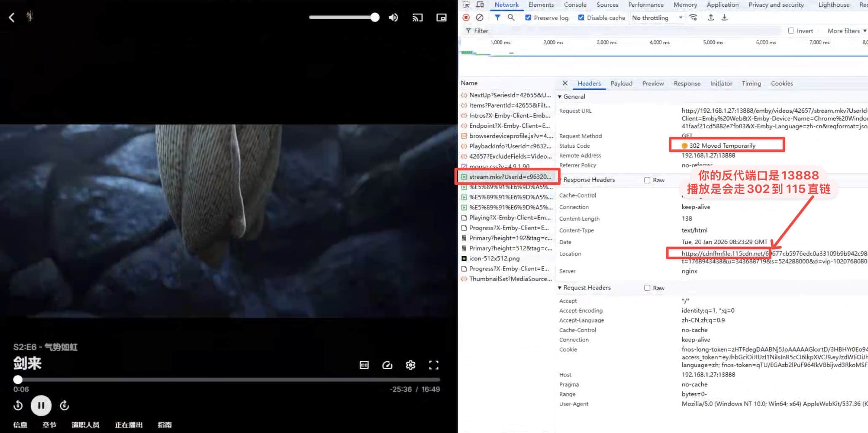Click the volume slider handle

click(x=375, y=17)
